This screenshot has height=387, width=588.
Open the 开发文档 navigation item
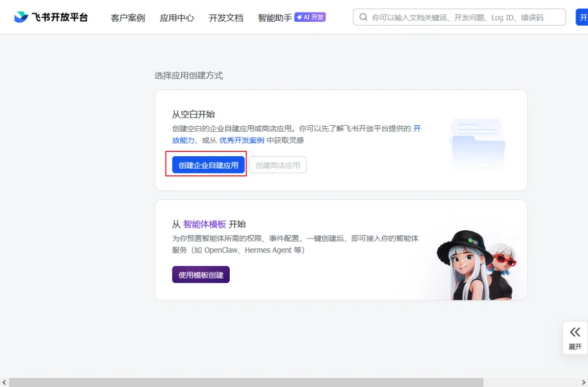pos(226,17)
